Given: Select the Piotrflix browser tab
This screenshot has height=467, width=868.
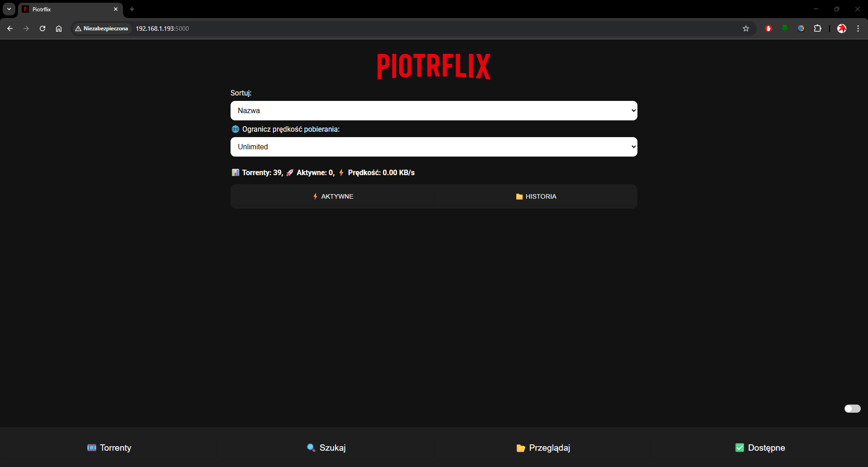Looking at the screenshot, I should click(71, 9).
